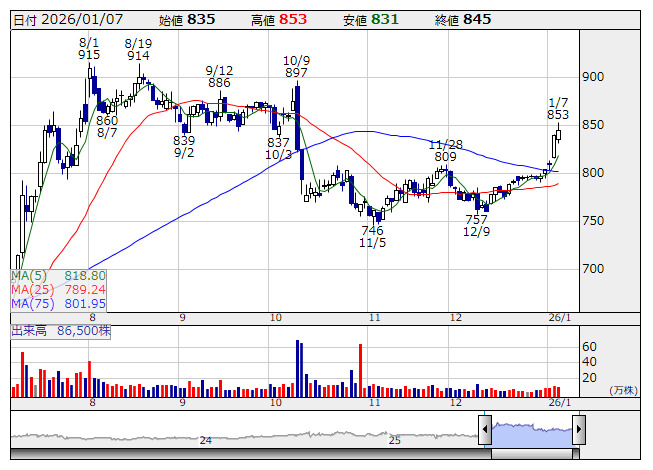
Task: Click the 11 month label on the price chart axis
Action: tap(375, 318)
